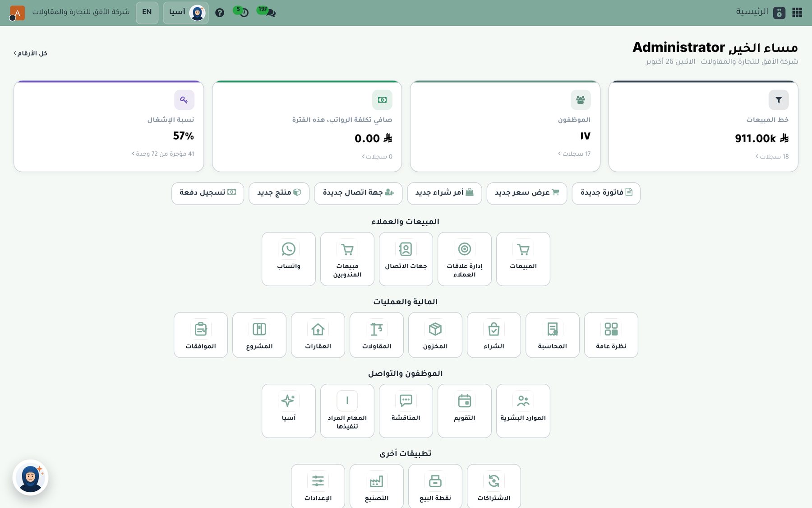Open the Calendar (التقويم) app

[x=465, y=411]
